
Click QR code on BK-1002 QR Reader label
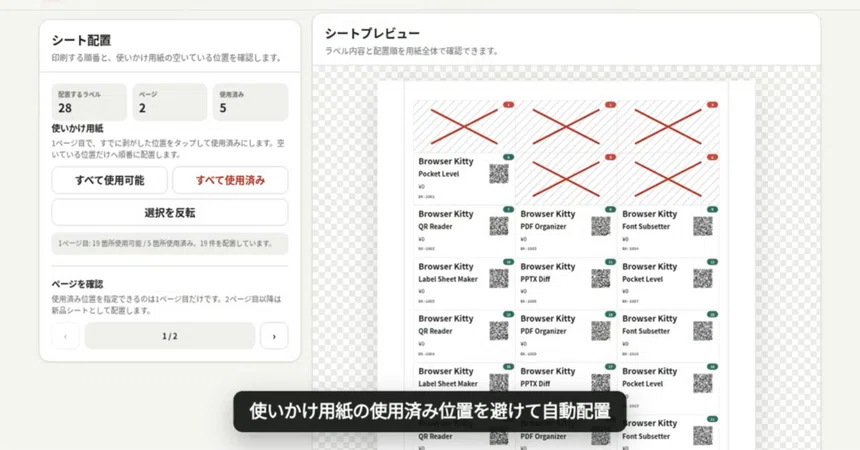pos(499,226)
